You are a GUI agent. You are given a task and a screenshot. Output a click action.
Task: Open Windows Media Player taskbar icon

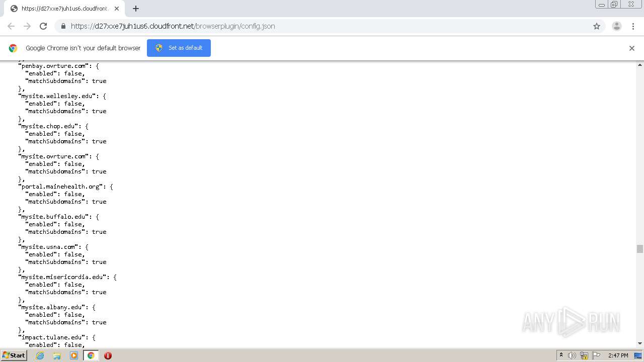pos(74,355)
